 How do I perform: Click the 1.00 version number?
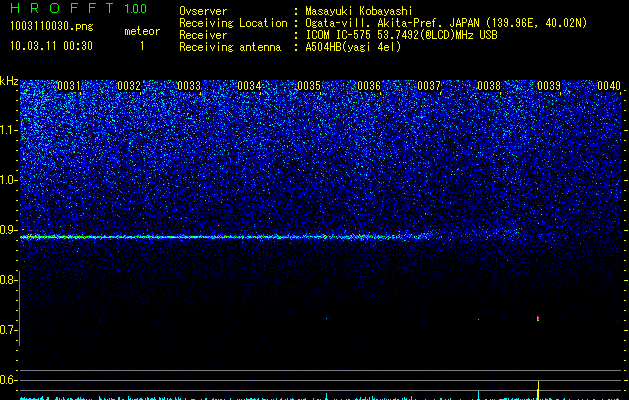tap(135, 9)
